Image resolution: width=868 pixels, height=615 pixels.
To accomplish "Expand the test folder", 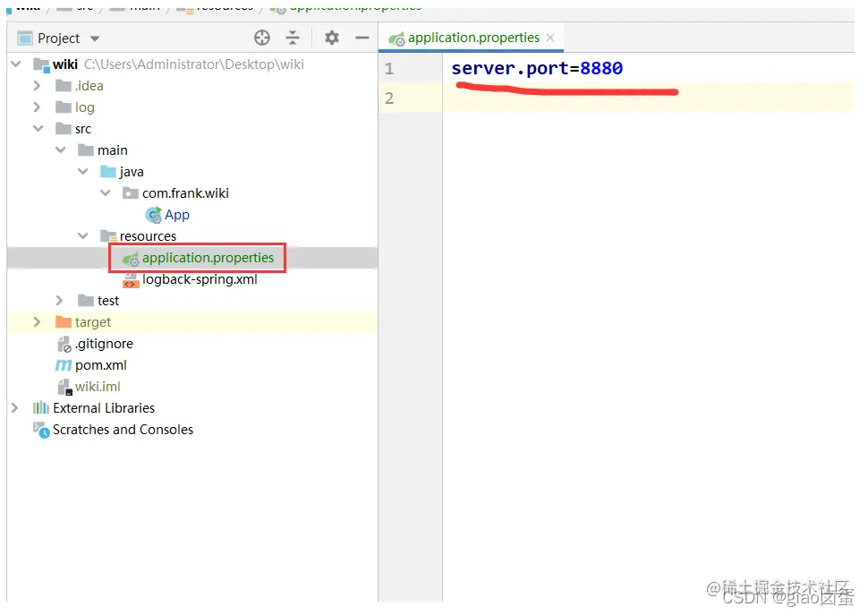I will [x=60, y=301].
